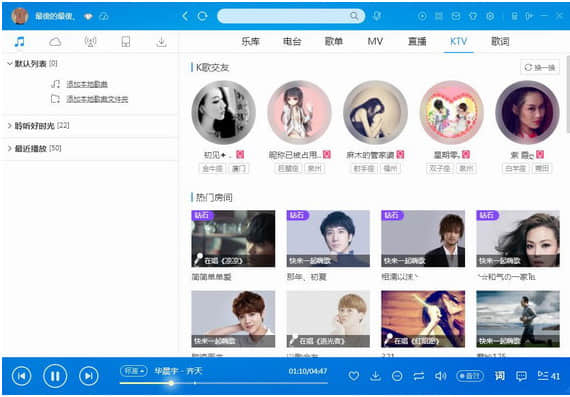Toggle the repeat play mode icon
The image size is (570, 397).
(x=419, y=376)
